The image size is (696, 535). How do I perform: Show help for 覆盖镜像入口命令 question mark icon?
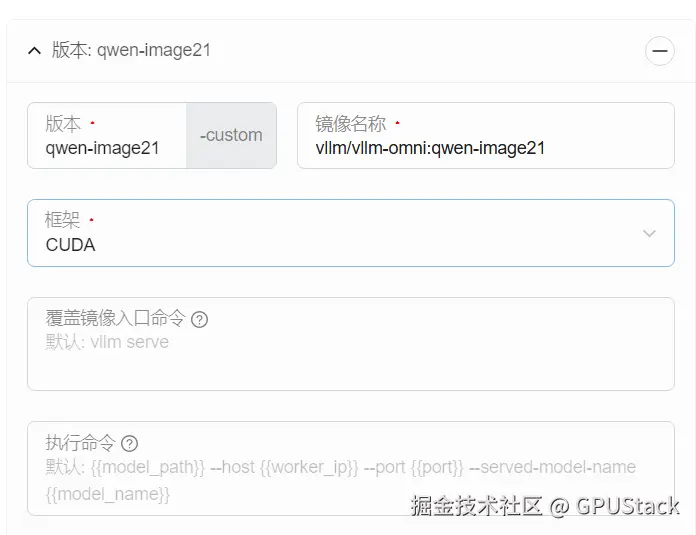point(199,319)
